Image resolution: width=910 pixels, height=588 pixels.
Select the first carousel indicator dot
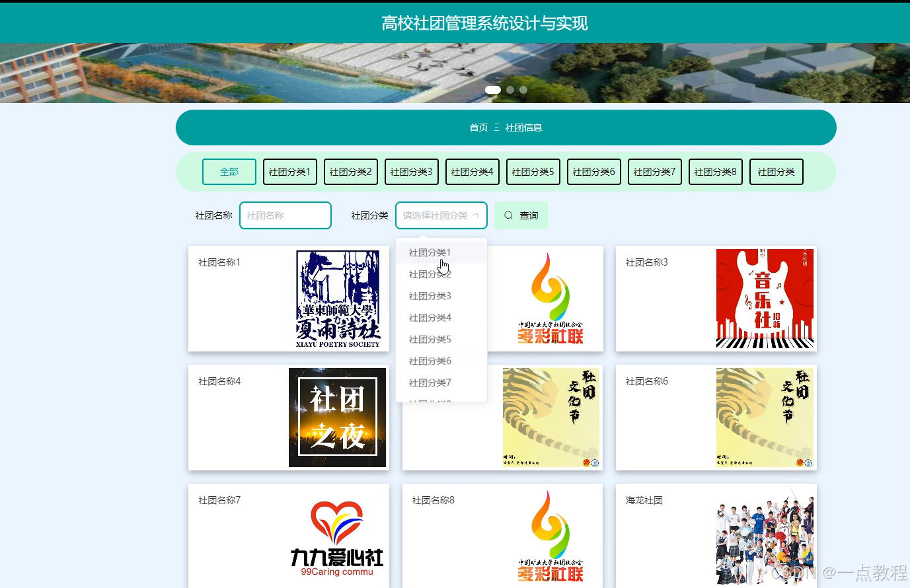pyautogui.click(x=492, y=90)
